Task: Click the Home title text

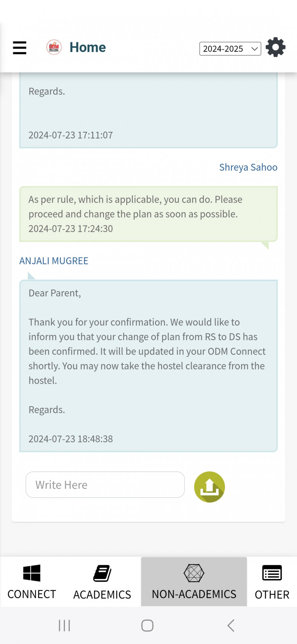Action: click(x=88, y=48)
